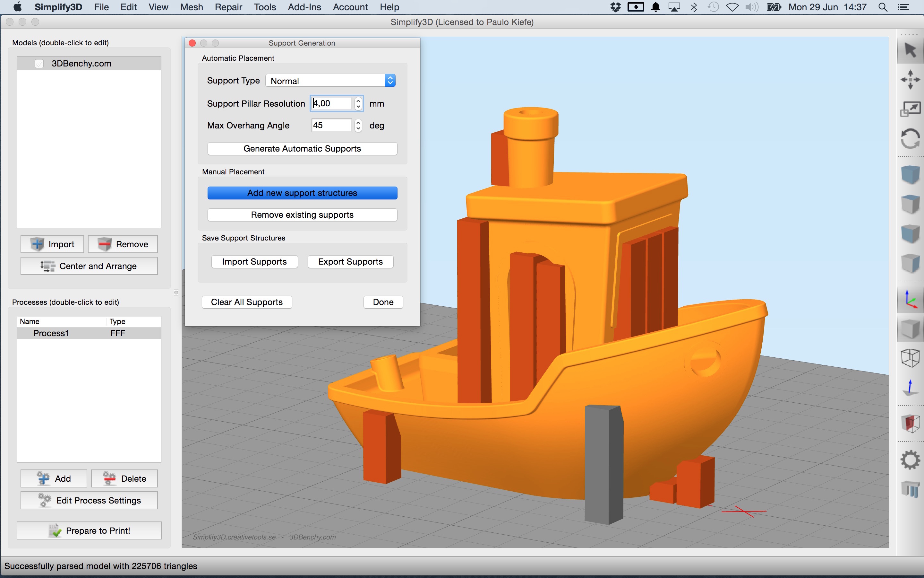Click Add new support structures
This screenshot has height=578, width=924.
tap(303, 193)
